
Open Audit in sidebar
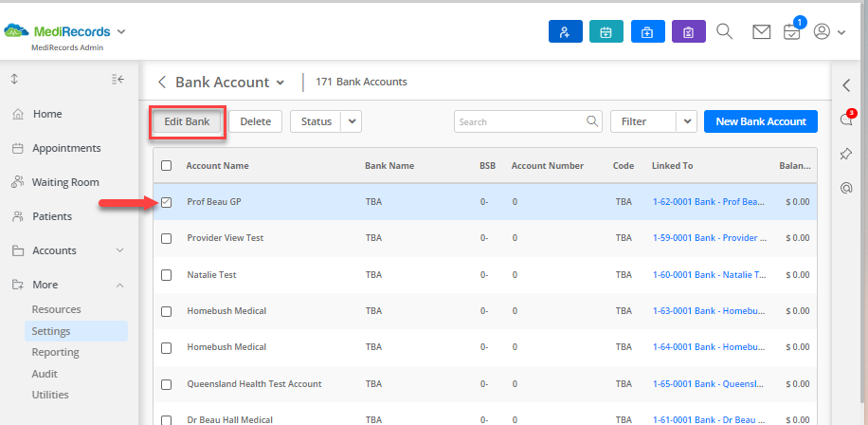(x=45, y=374)
